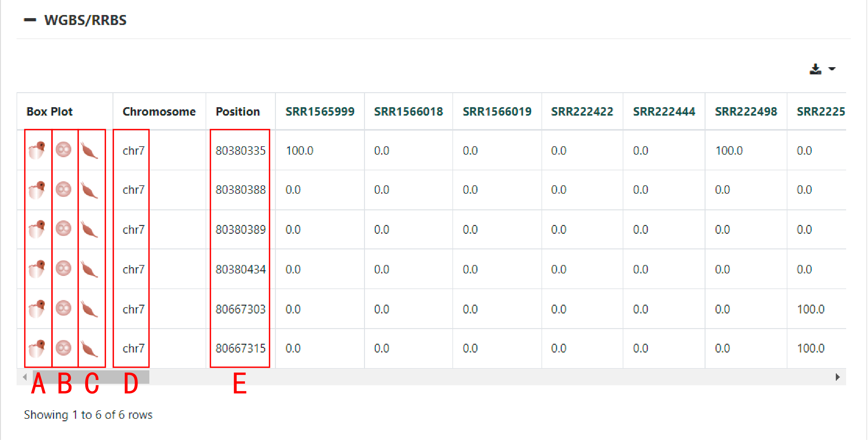Open muscle box plot for position 80380335
This screenshot has height=440, width=868.
point(89,151)
